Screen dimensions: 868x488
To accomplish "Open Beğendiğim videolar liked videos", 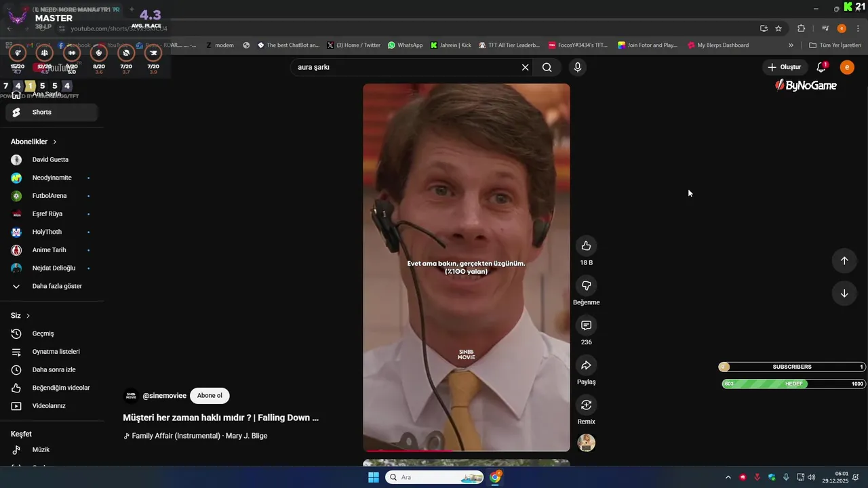I will (52, 388).
